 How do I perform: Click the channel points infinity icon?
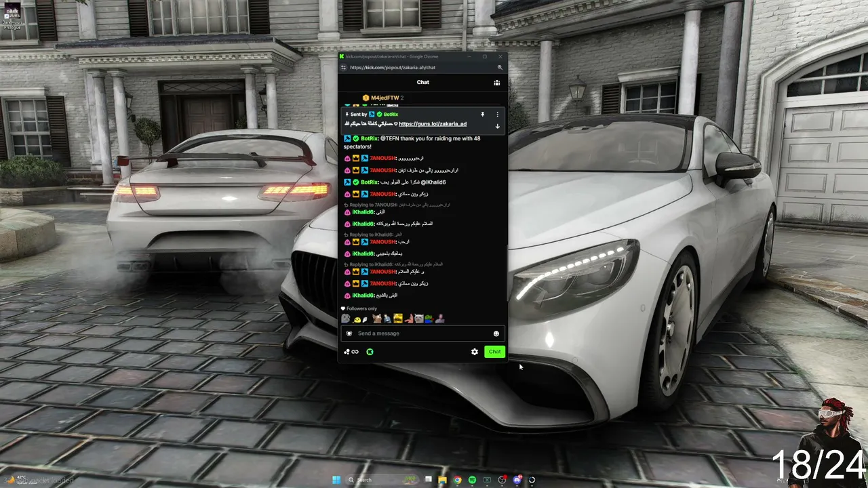[351, 352]
